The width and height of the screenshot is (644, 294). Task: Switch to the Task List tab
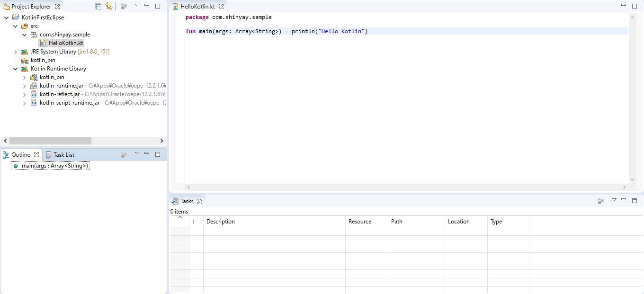pos(63,154)
